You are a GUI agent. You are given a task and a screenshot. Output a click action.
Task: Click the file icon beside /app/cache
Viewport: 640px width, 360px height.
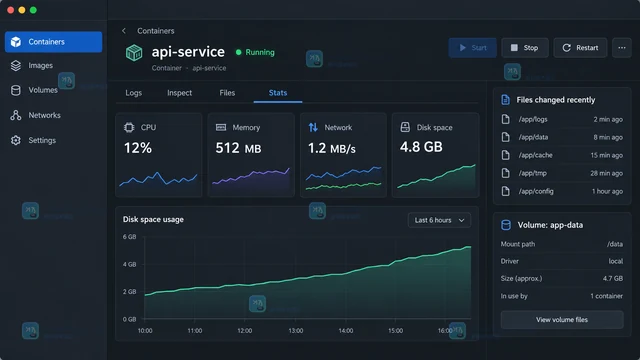[505, 155]
